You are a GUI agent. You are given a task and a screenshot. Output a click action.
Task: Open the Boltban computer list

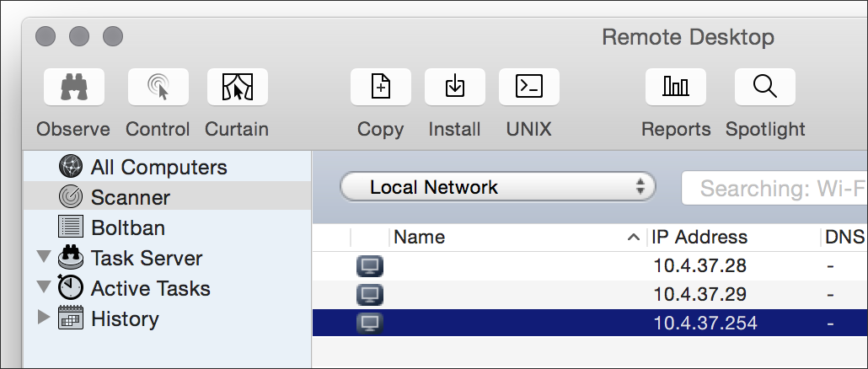click(x=167, y=227)
